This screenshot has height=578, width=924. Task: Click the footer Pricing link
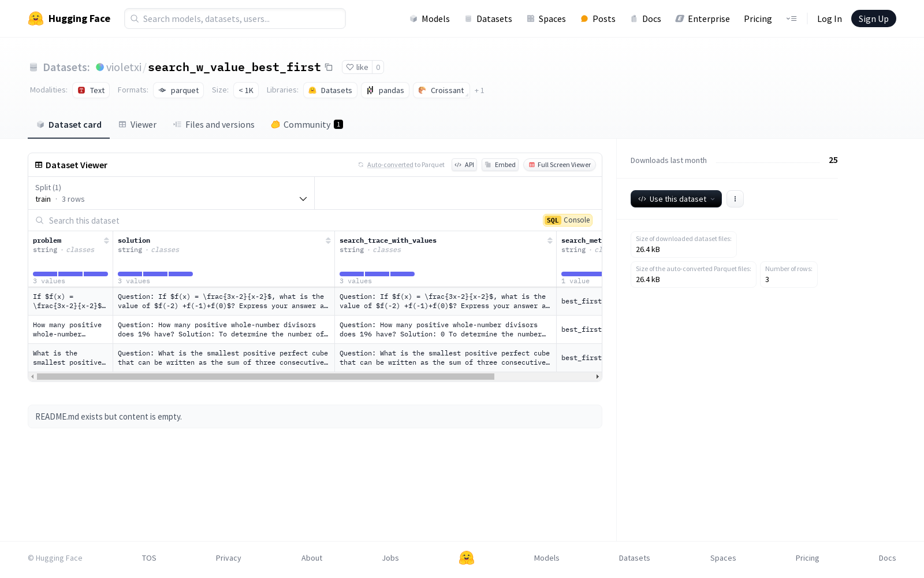[x=807, y=558]
